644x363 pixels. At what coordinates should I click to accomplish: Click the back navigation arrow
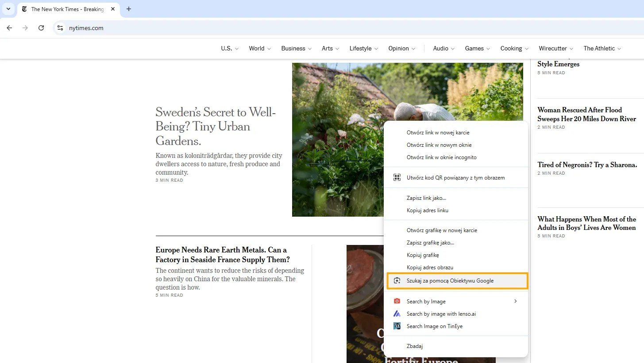[x=9, y=27]
